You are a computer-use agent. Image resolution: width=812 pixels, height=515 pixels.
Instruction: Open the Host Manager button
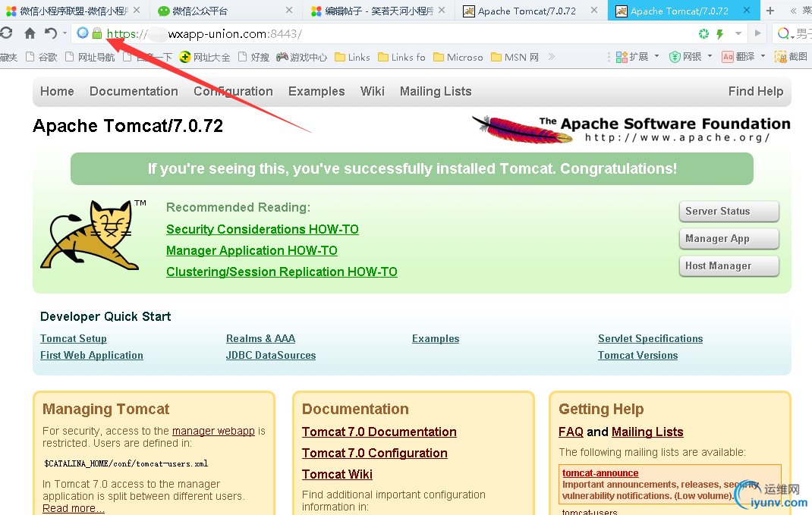729,266
